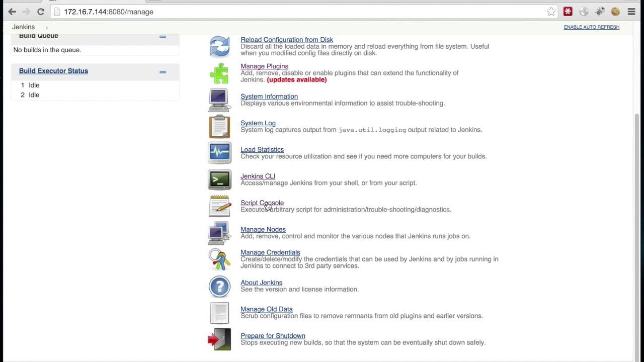This screenshot has width=644, height=362.
Task: Click Enable Auto Refresh link
Action: pos(591,27)
